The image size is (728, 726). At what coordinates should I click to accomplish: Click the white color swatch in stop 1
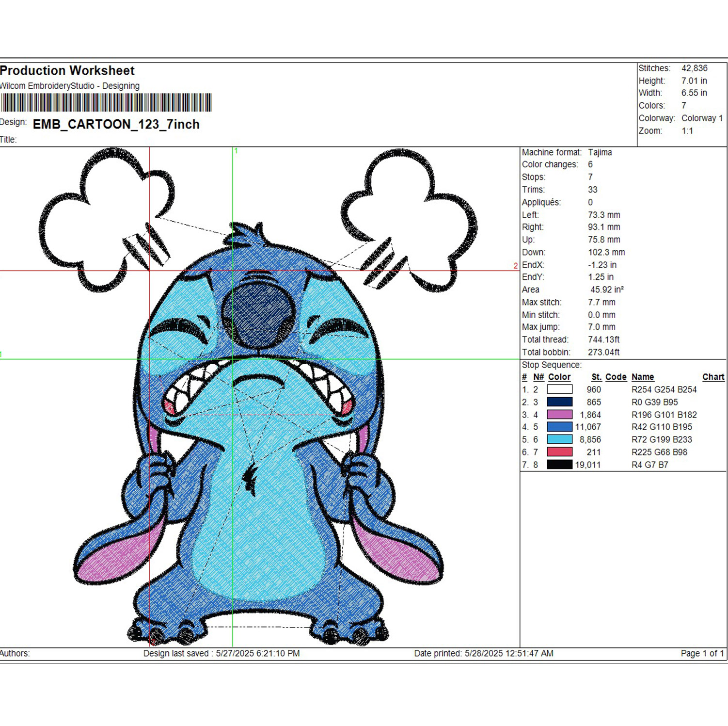pyautogui.click(x=559, y=389)
